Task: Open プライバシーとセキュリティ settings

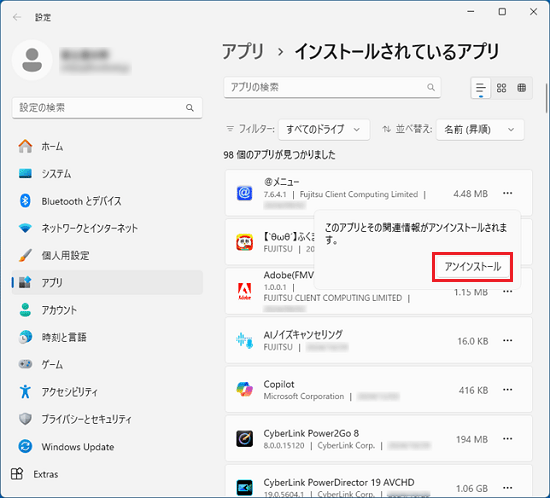Action: (x=107, y=419)
